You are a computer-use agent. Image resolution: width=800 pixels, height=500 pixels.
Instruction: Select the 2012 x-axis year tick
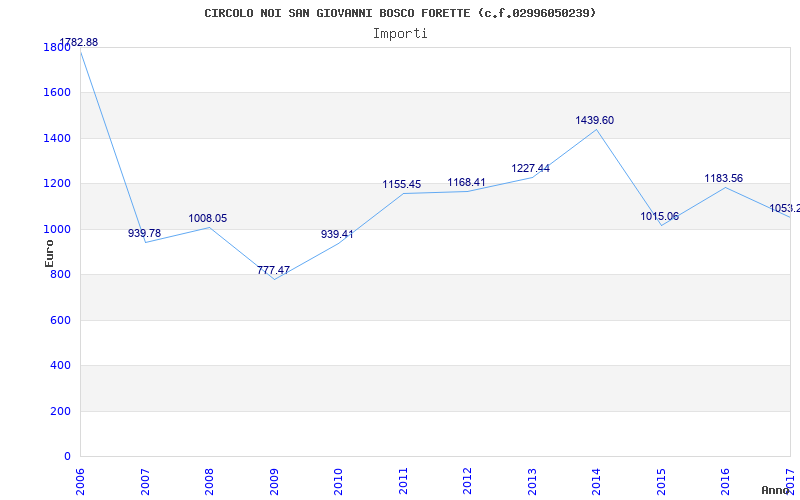467,481
